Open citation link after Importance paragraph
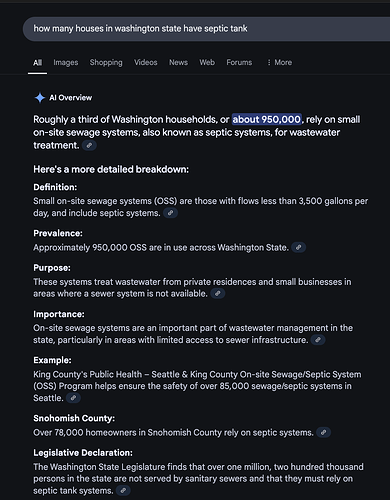Screen dimensions: 390x500 (x=318, y=340)
